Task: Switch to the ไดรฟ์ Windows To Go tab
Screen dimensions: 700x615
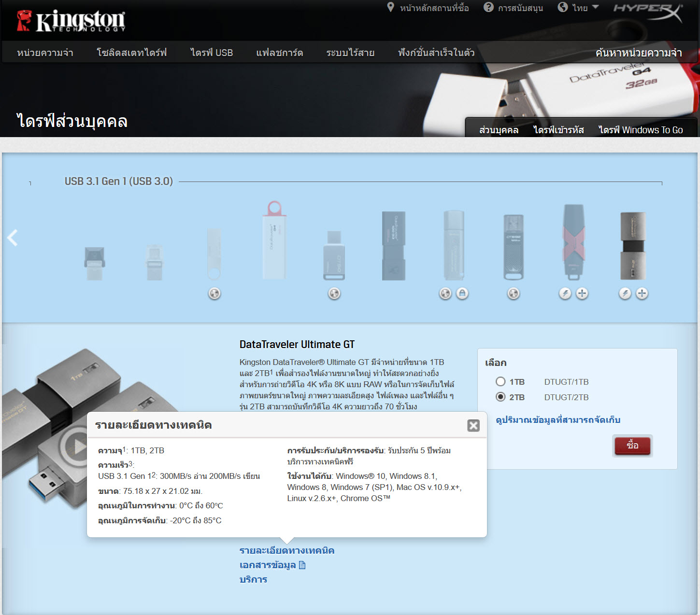Action: [x=641, y=130]
